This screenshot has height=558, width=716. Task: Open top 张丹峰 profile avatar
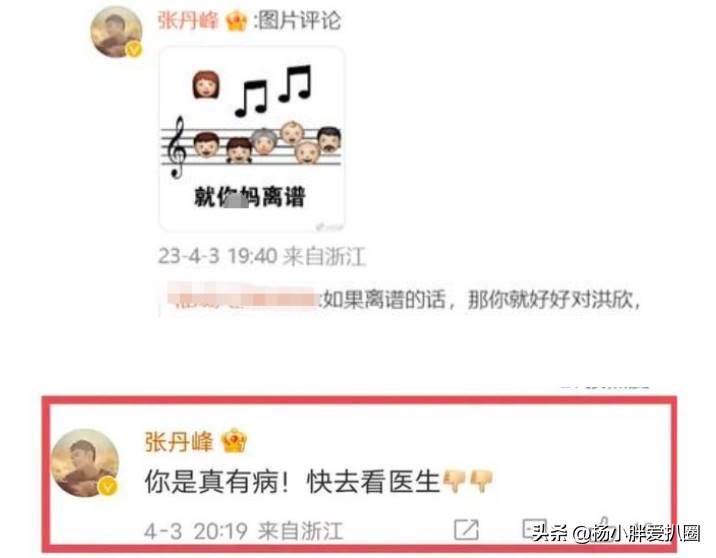pyautogui.click(x=116, y=32)
